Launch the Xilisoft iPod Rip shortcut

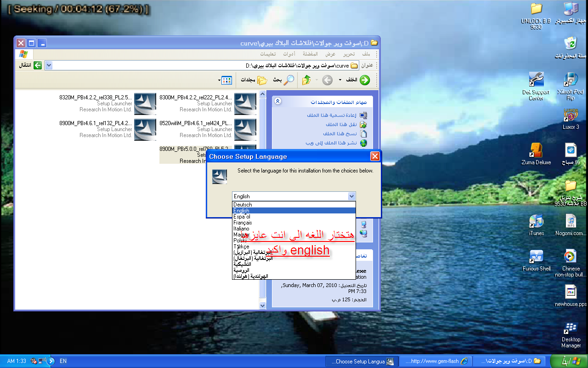pyautogui.click(x=571, y=86)
